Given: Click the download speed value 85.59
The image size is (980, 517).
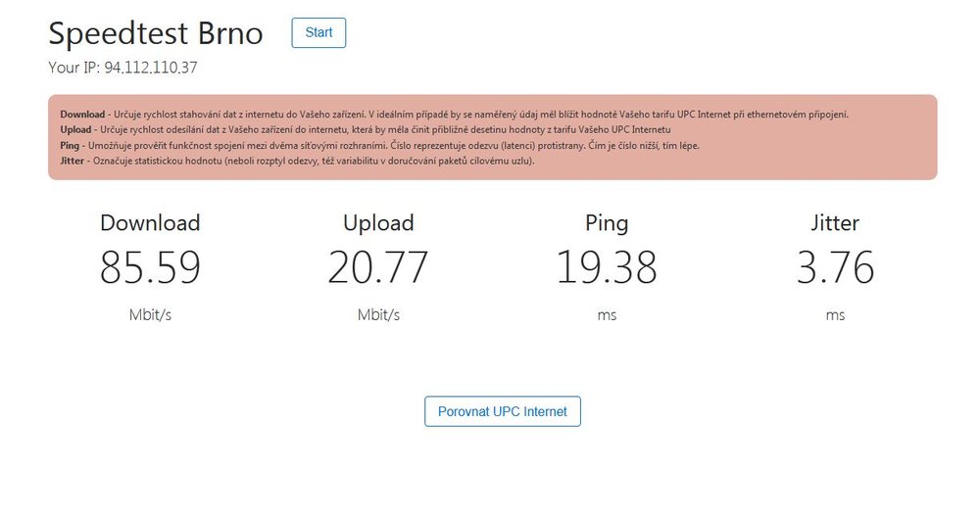Looking at the screenshot, I should coord(150,267).
